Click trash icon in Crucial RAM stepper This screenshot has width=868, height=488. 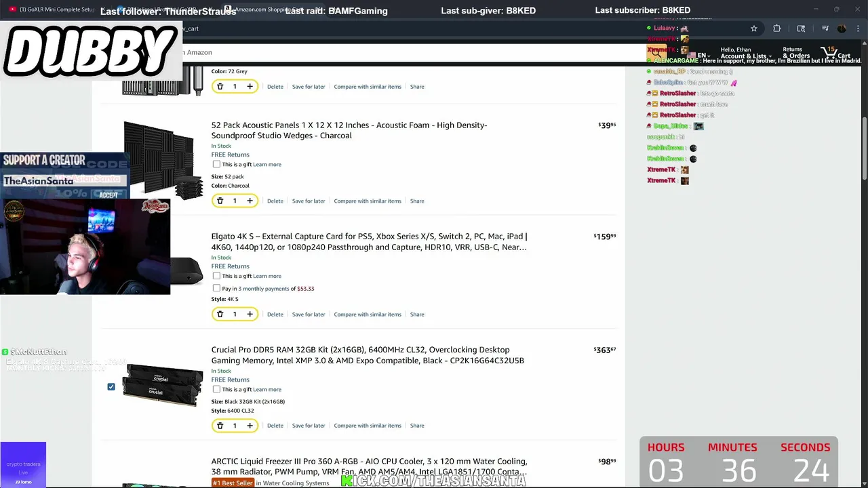[x=220, y=426]
